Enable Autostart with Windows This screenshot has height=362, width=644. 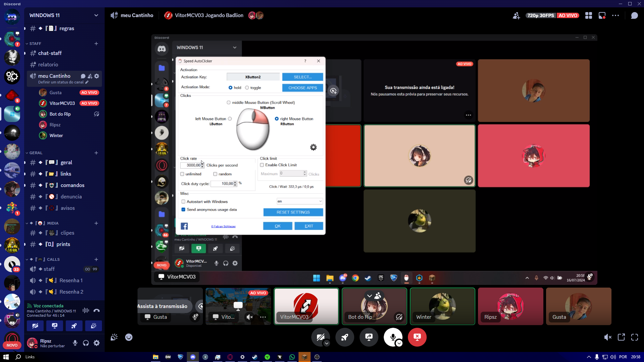tap(183, 202)
